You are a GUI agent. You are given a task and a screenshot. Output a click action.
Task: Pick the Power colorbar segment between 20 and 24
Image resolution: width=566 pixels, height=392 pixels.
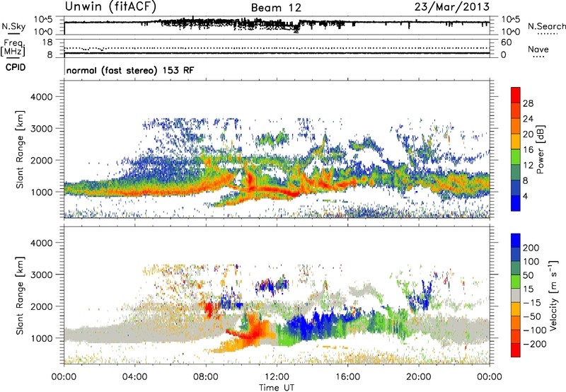[x=516, y=127]
